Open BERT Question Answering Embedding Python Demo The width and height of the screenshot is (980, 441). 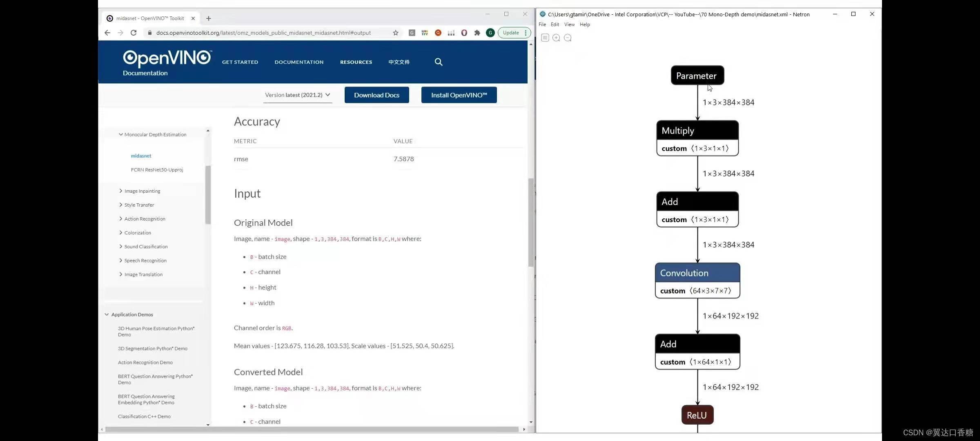pos(146,399)
